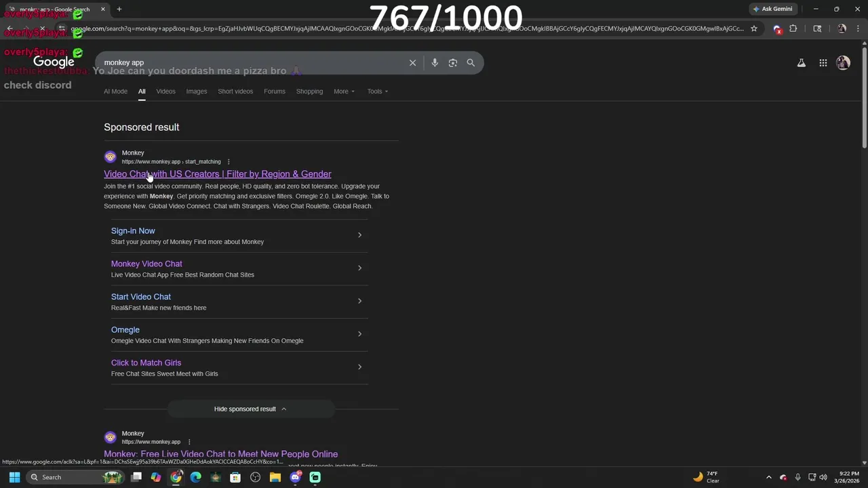This screenshot has width=868, height=488.
Task: Open Microsoft Store from taskbar
Action: 235,477
